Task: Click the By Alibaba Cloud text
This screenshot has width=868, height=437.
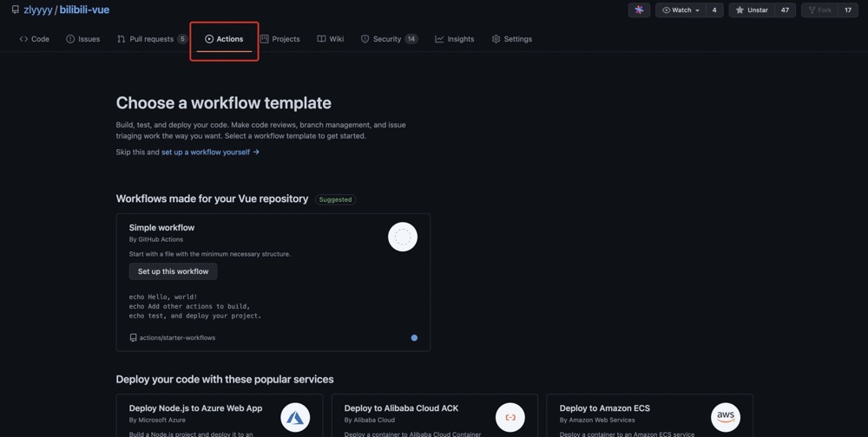Action: click(x=369, y=420)
